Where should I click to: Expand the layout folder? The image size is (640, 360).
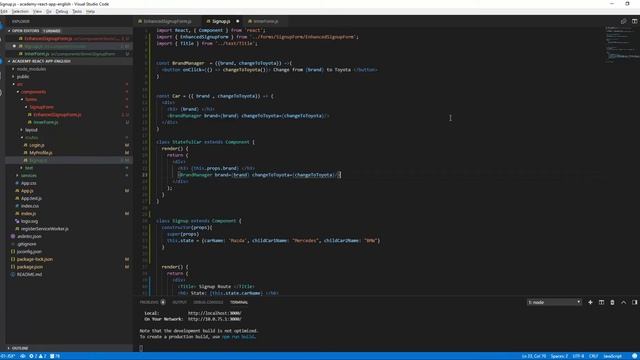click(31, 130)
